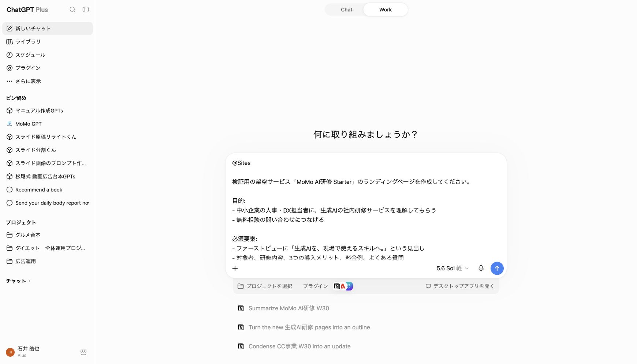
Task: Click the プロジェクト section header
Action: (21, 222)
